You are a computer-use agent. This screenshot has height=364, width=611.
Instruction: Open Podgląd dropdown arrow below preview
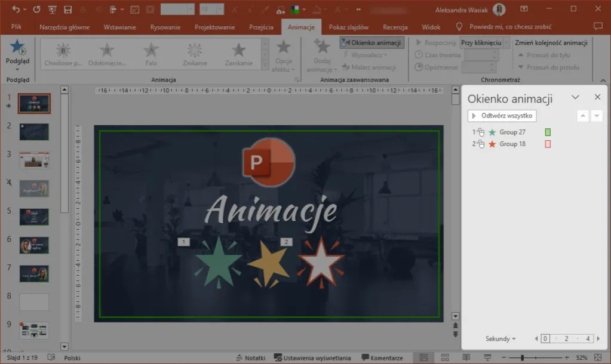tap(17, 69)
